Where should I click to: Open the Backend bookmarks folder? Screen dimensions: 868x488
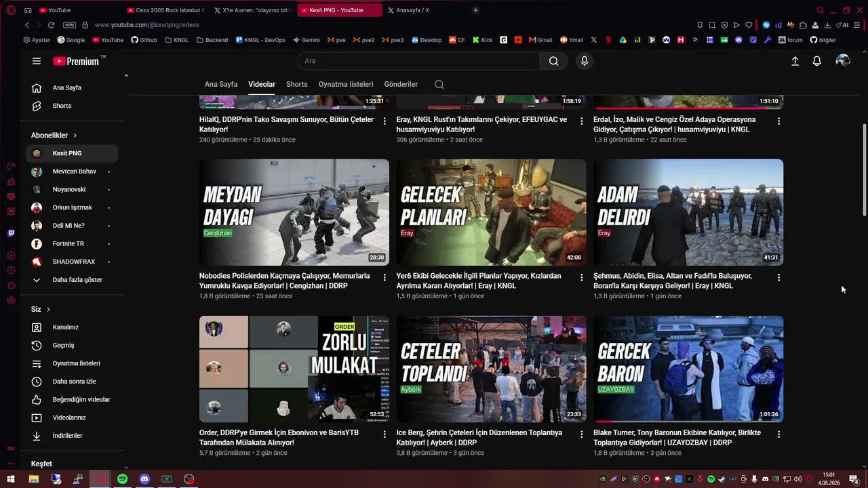click(212, 40)
